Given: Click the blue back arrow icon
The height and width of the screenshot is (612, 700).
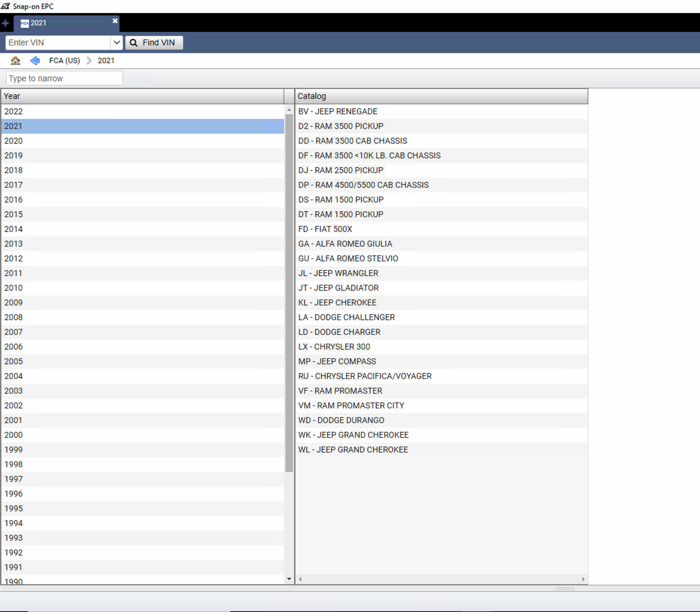Looking at the screenshot, I should (35, 60).
